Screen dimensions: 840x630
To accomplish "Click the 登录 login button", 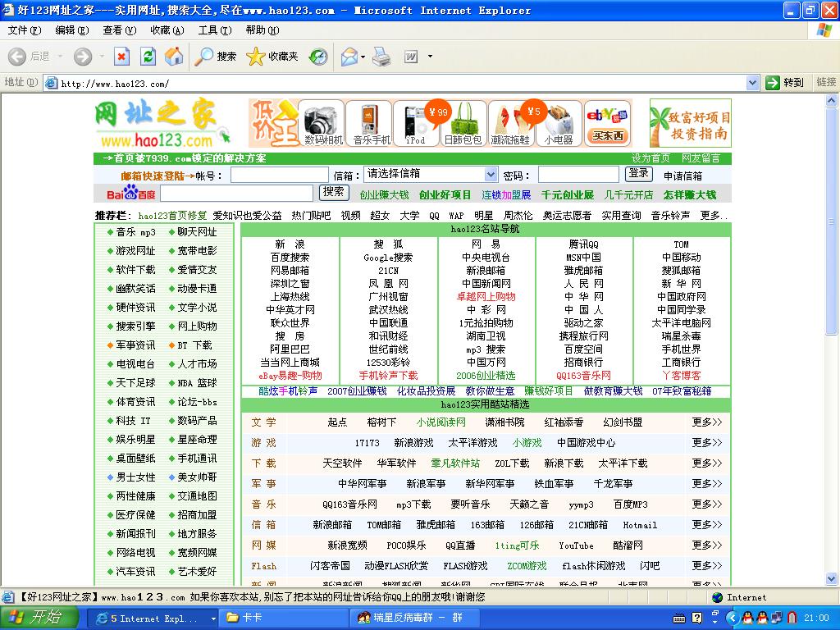I will 638,174.
